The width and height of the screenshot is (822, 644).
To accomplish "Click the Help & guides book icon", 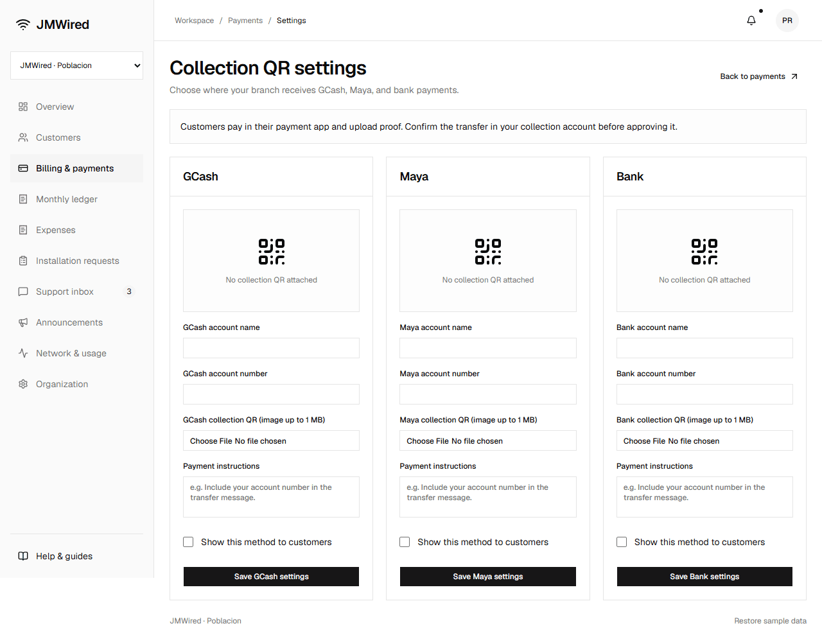I will tap(23, 556).
